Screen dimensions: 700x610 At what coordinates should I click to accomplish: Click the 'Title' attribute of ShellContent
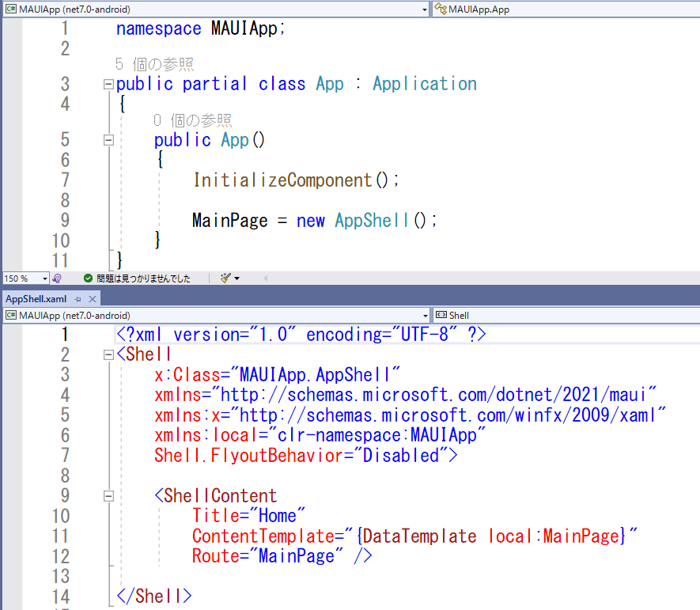point(216,516)
